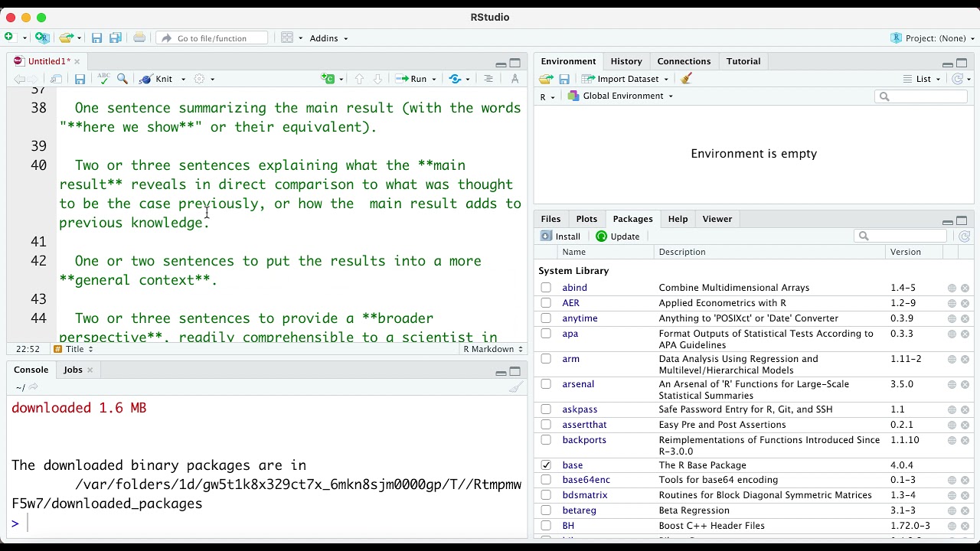The image size is (980, 551).
Task: Go to previous chunk up arrow
Action: tap(359, 79)
